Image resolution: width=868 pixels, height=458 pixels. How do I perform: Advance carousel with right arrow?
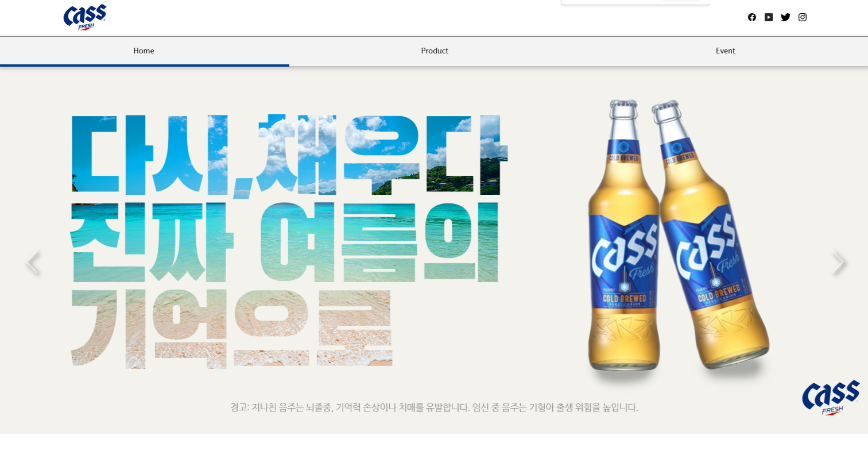click(839, 263)
